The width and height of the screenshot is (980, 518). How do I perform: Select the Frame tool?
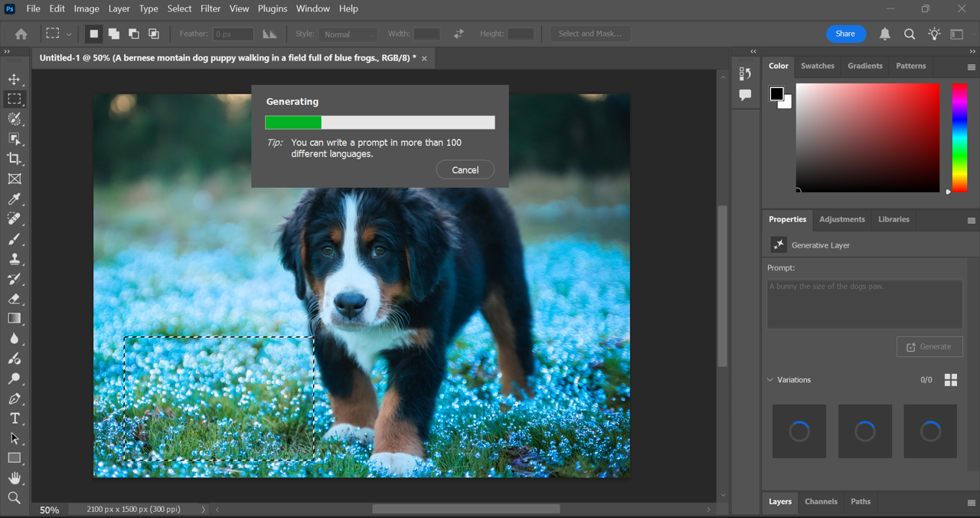click(15, 179)
